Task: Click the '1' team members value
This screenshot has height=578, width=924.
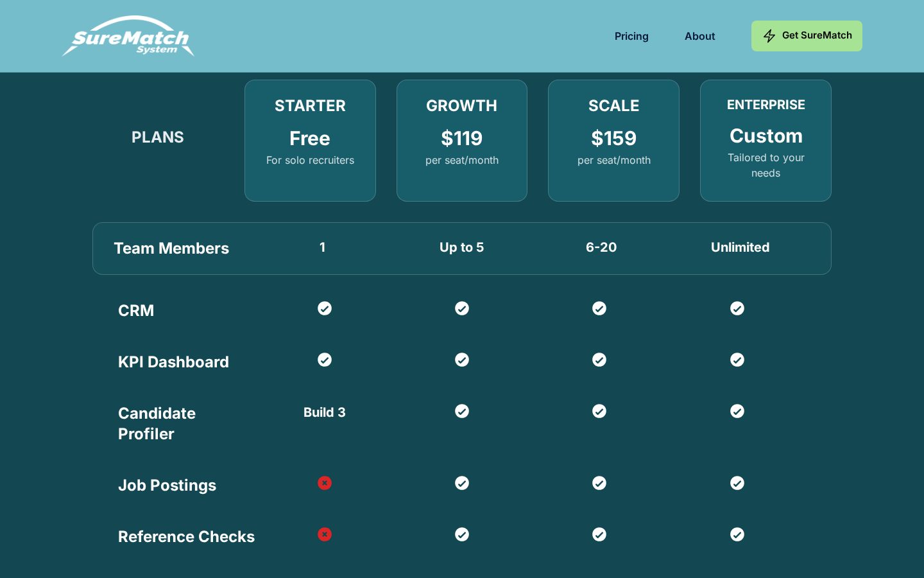Action: (x=323, y=247)
